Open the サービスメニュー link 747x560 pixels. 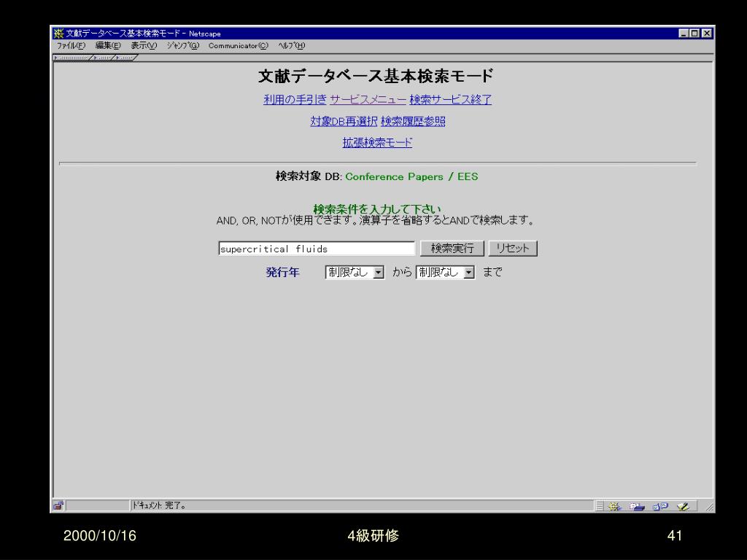coord(368,99)
